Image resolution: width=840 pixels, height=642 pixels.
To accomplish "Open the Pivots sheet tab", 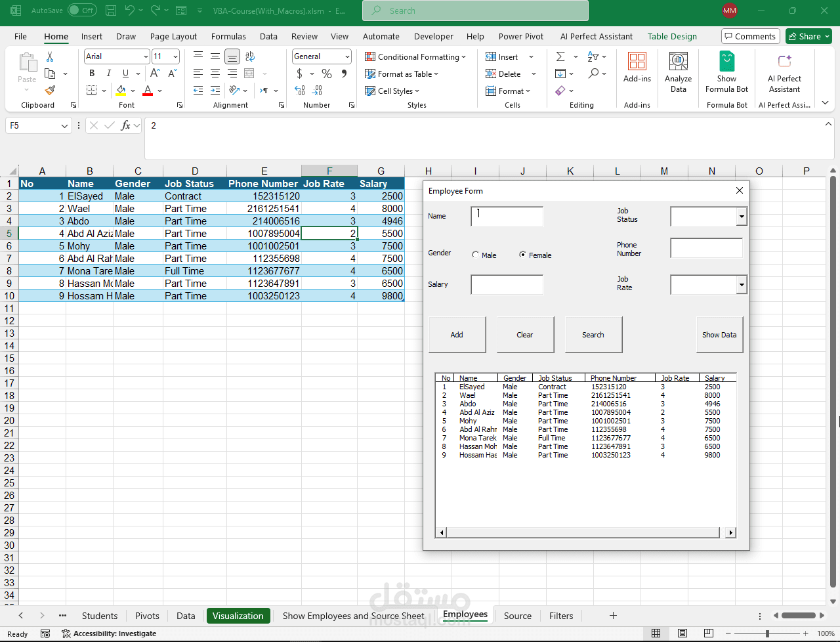I will tap(147, 616).
